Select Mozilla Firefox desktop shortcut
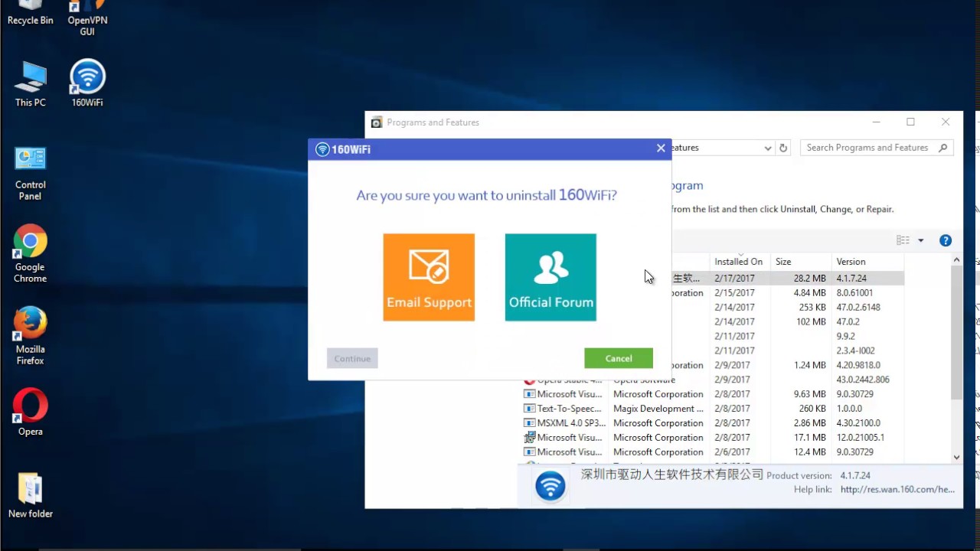This screenshot has height=551, width=980. tap(30, 336)
